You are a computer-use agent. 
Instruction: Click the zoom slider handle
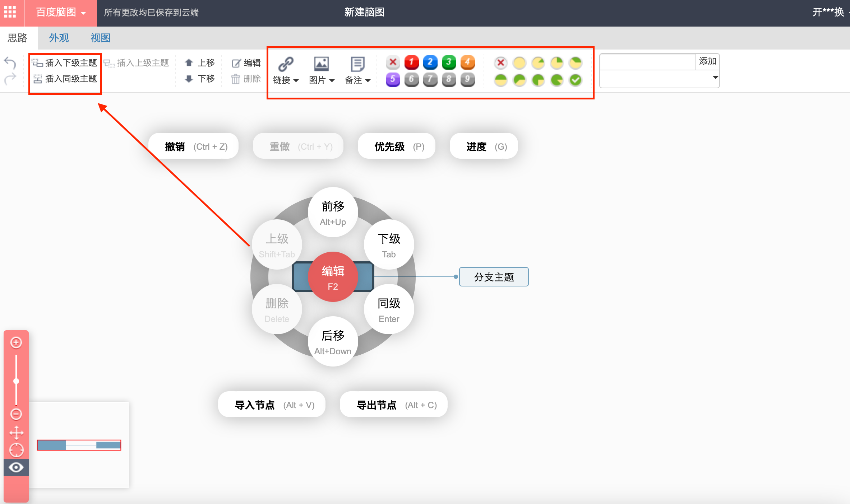(x=16, y=381)
